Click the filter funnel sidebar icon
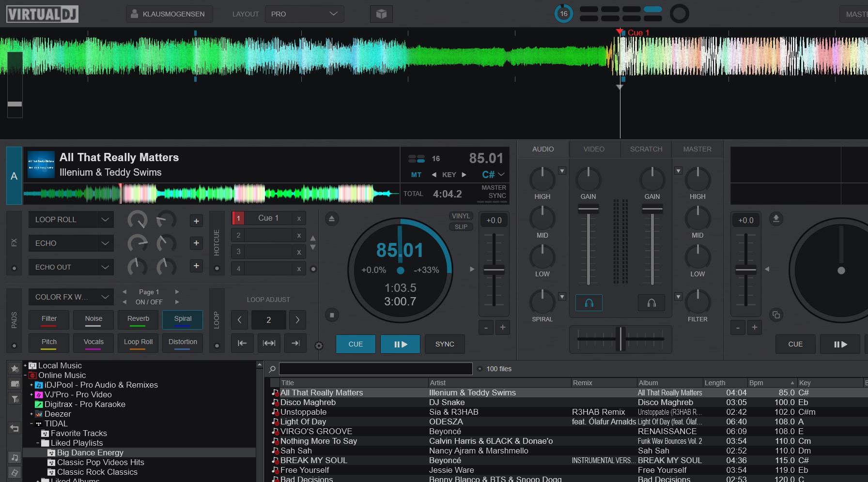This screenshot has height=482, width=868. [15, 399]
